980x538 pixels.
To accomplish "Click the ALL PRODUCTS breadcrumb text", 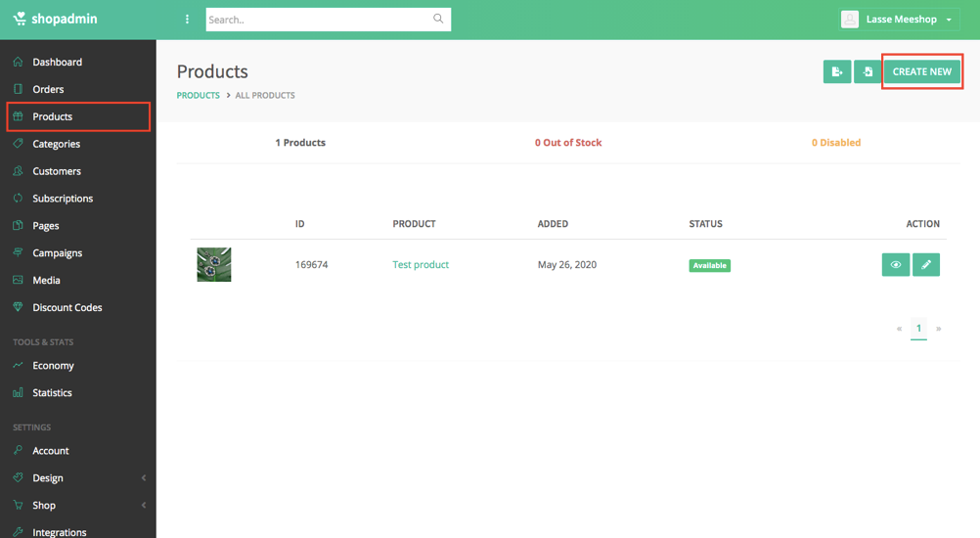I will click(265, 95).
